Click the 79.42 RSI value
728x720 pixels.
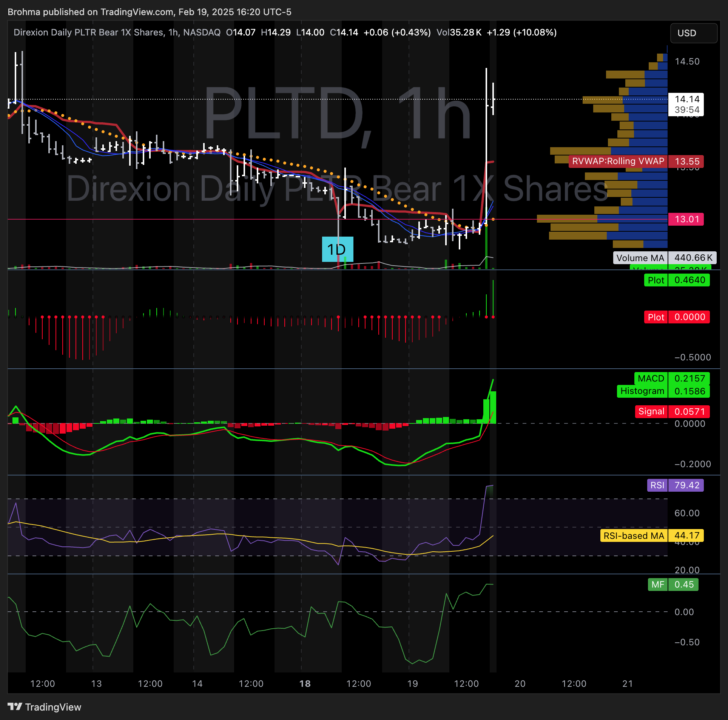687,485
